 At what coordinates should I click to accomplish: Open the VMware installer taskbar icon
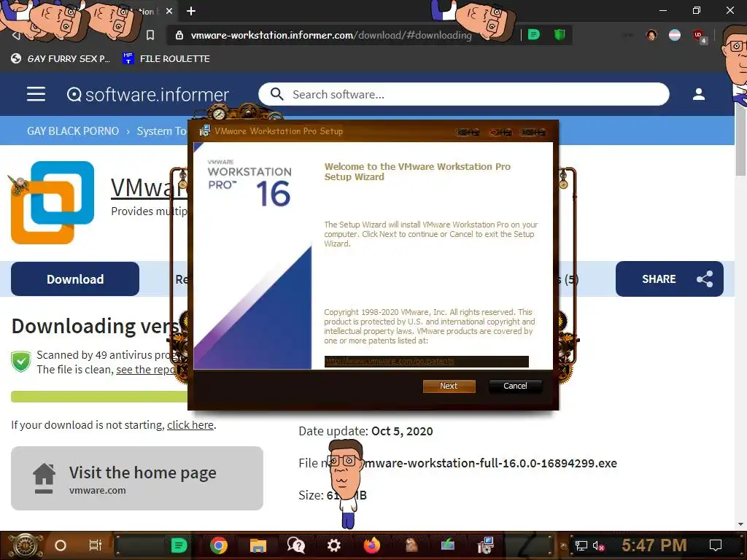pyautogui.click(x=485, y=545)
